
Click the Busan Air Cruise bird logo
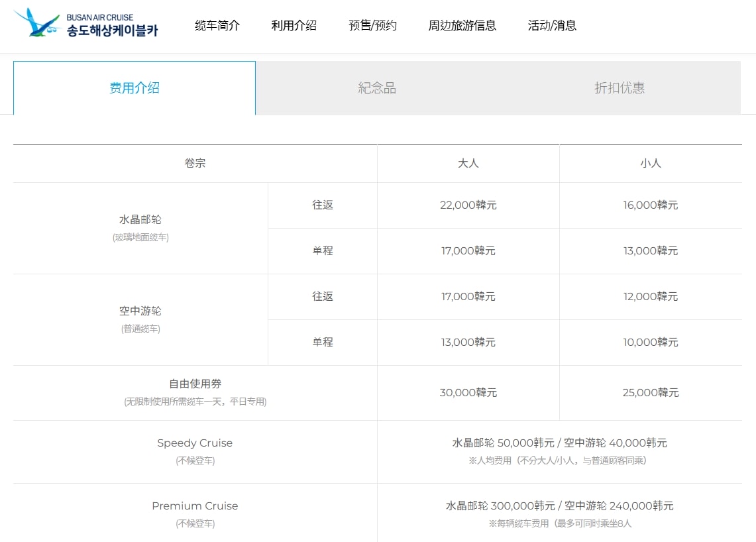[36, 23]
